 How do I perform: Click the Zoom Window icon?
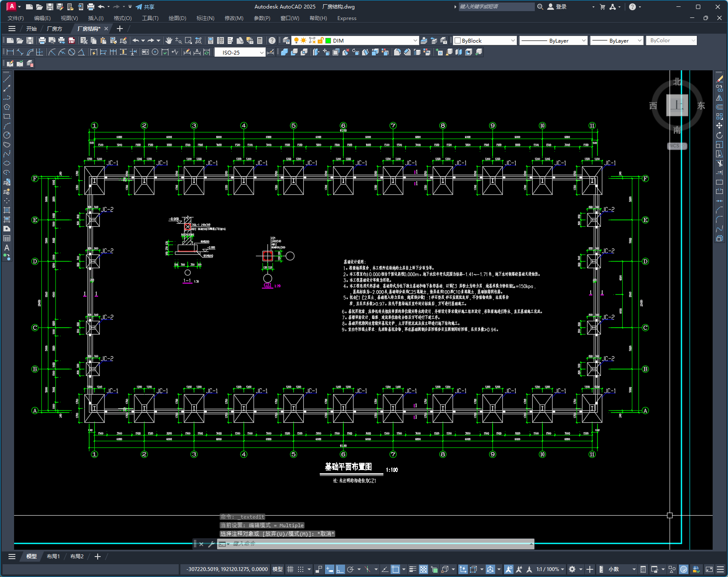pyautogui.click(x=189, y=40)
